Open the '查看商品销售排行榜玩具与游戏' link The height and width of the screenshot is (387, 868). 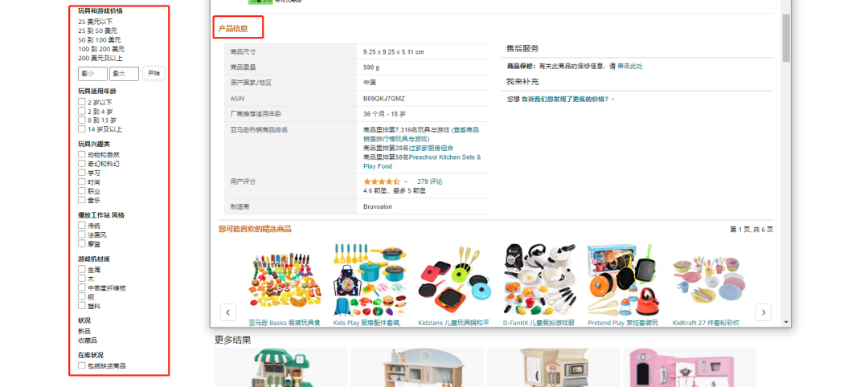(421, 134)
